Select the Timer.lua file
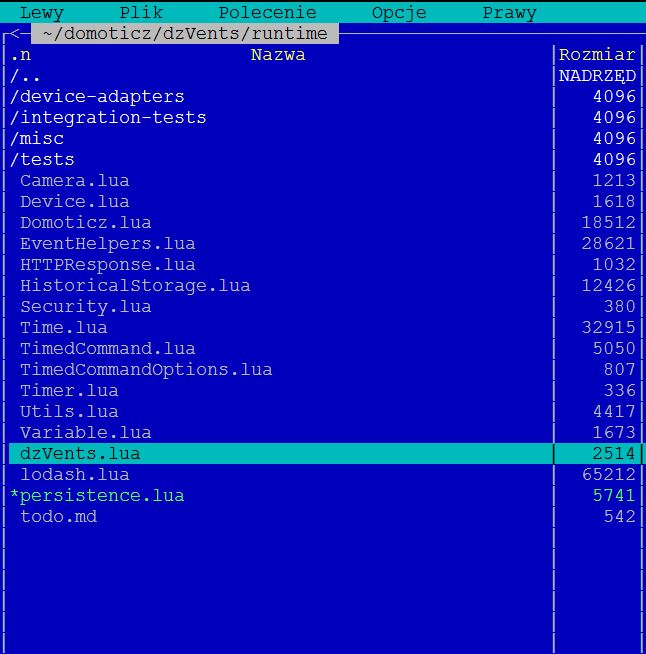The width and height of the screenshot is (646, 654). point(69,390)
